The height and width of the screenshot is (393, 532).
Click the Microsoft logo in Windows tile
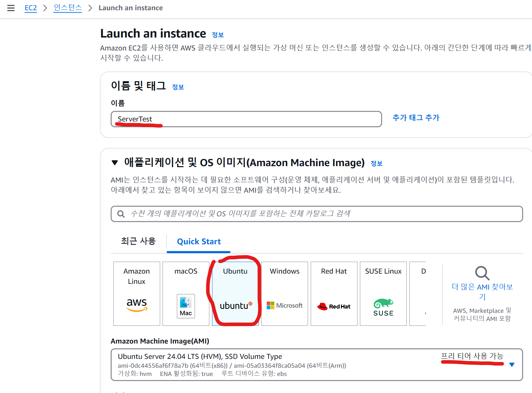tap(284, 305)
